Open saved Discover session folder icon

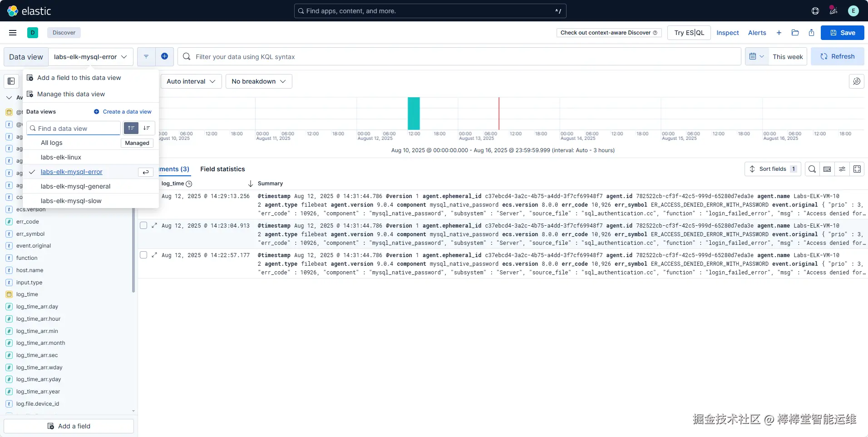[795, 33]
